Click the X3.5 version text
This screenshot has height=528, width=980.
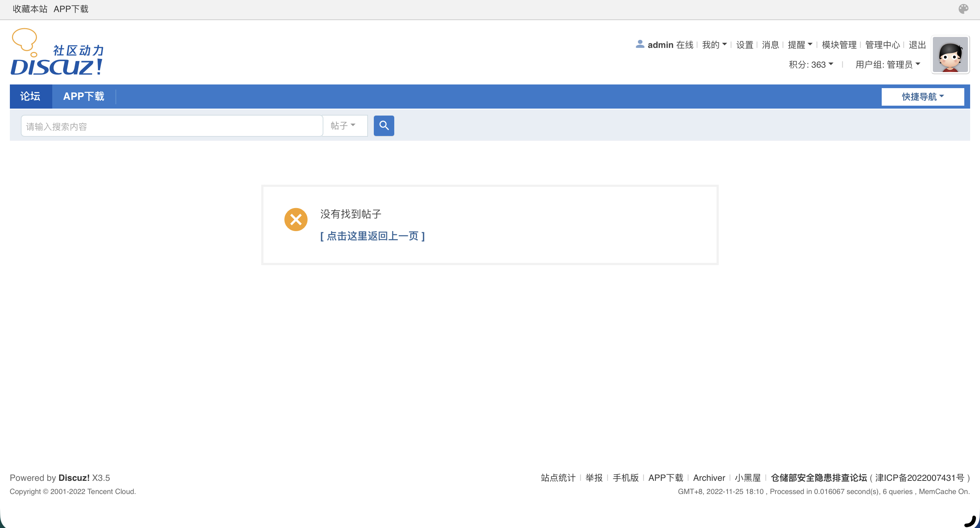pos(101,478)
